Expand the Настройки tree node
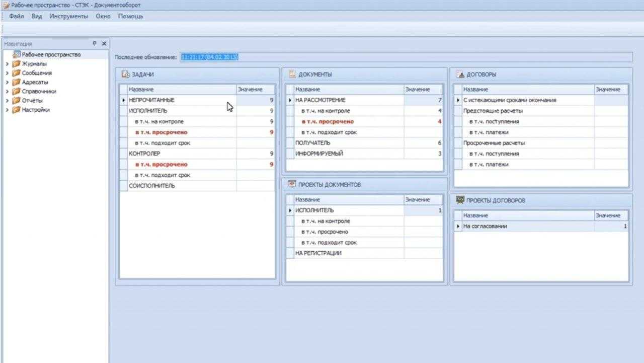This screenshot has height=363, width=644. 7,110
